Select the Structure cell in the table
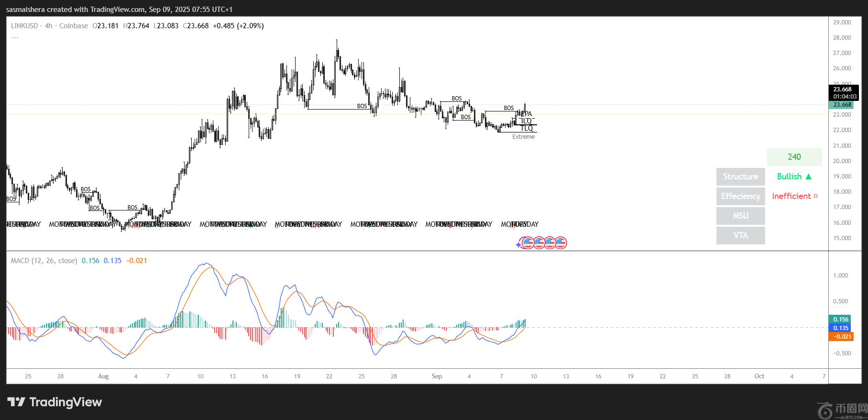This screenshot has height=420, width=868. tap(740, 177)
